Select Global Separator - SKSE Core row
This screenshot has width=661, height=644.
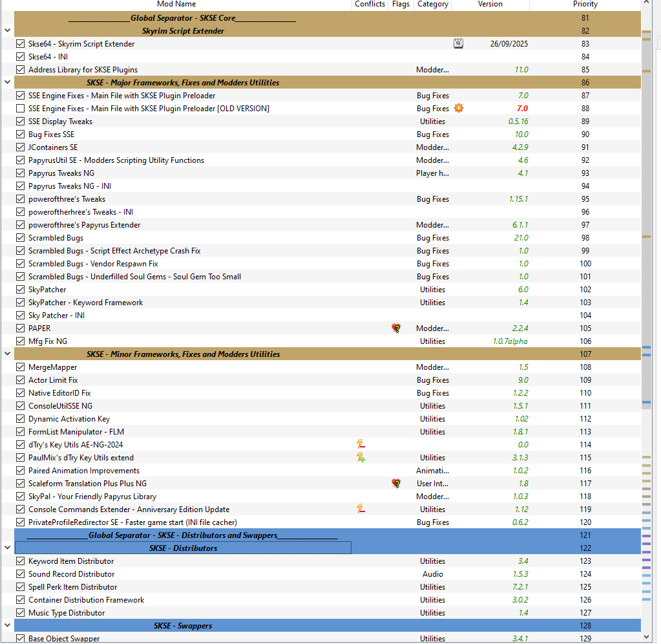[x=328, y=17]
